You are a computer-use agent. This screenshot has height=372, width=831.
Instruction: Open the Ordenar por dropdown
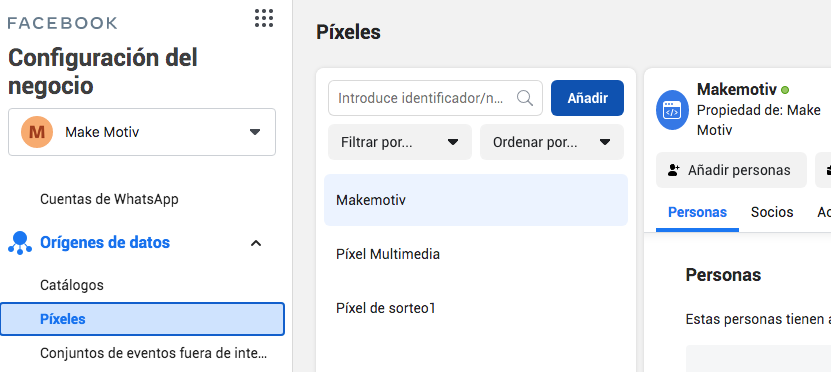(552, 142)
